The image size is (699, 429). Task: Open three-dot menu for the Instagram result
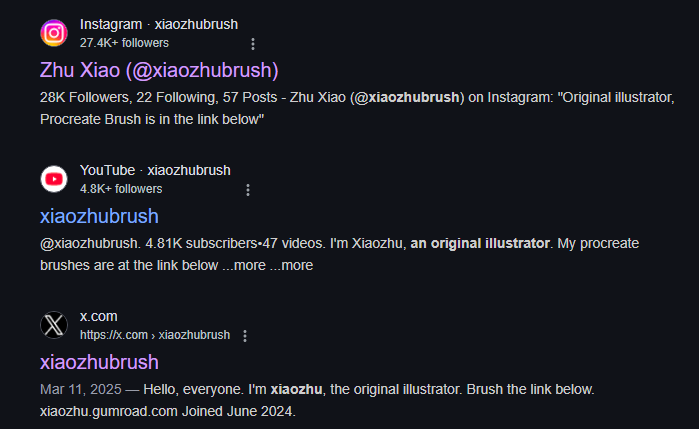pyautogui.click(x=253, y=44)
